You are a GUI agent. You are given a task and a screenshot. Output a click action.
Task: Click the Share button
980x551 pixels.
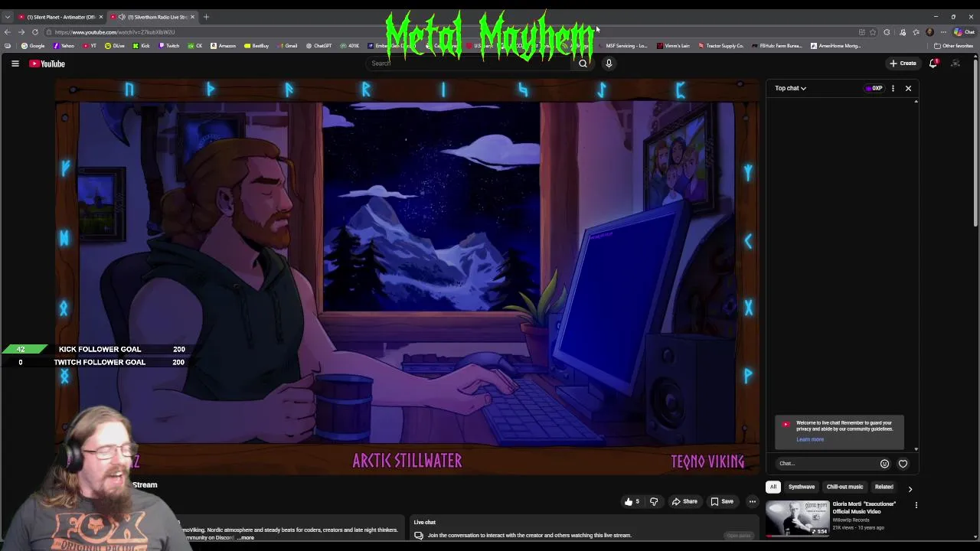coord(684,502)
